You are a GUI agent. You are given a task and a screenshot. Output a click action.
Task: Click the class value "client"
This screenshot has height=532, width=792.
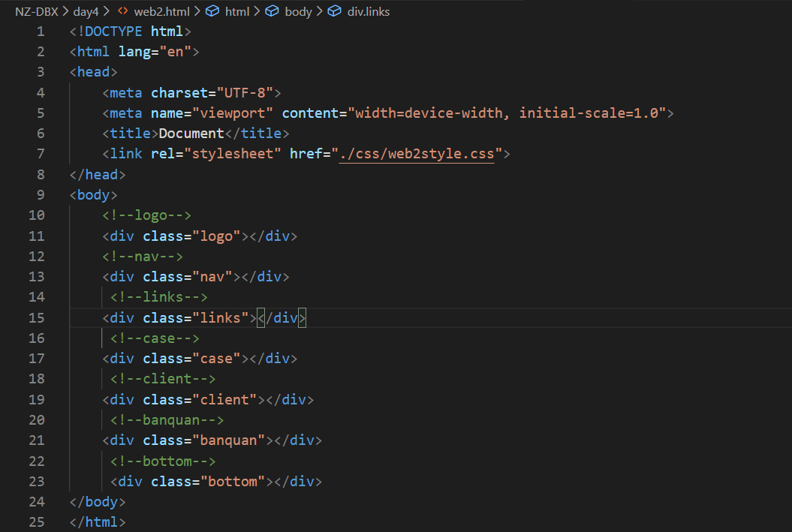pyautogui.click(x=224, y=400)
